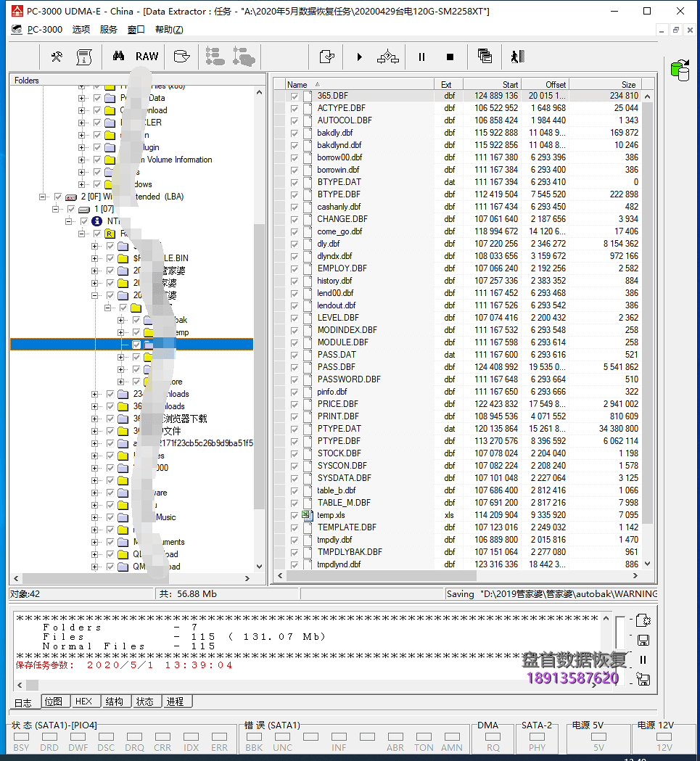Pause the log using the side pause icon
This screenshot has width=700, height=761.
(643, 659)
